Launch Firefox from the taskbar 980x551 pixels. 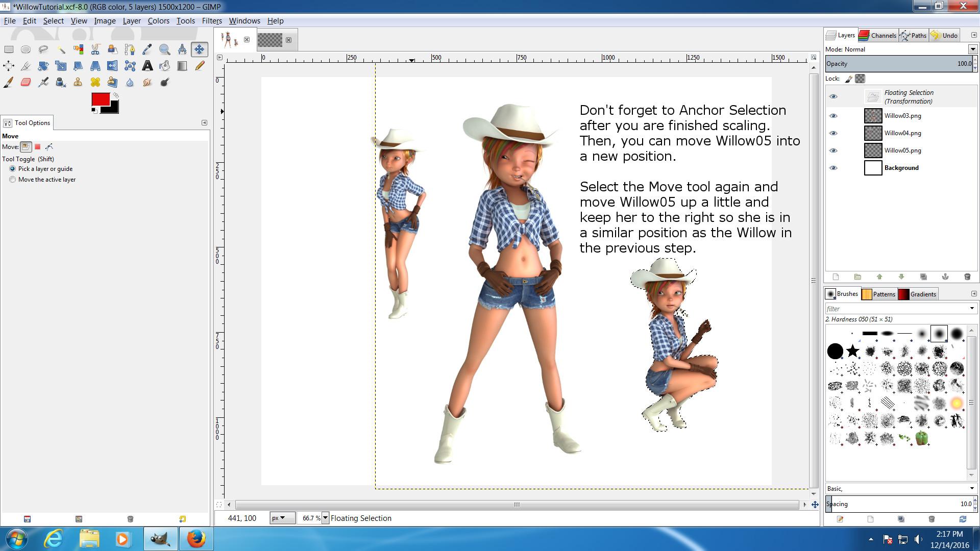point(195,539)
